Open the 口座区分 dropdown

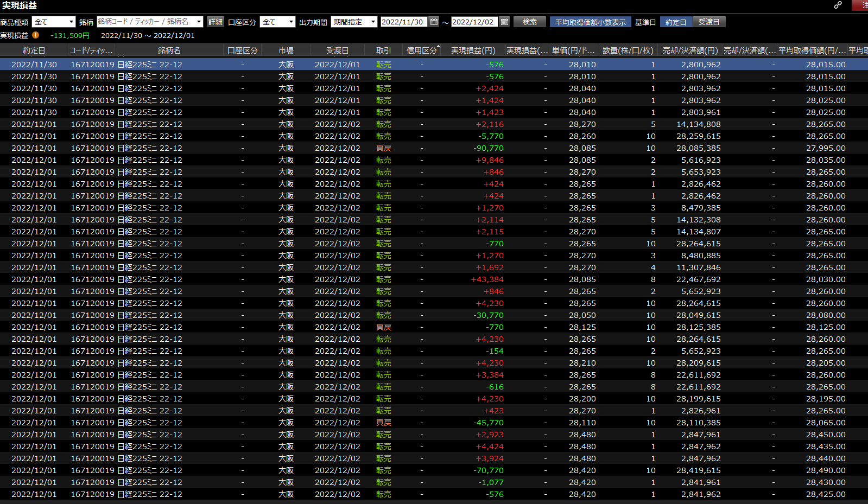(x=278, y=22)
